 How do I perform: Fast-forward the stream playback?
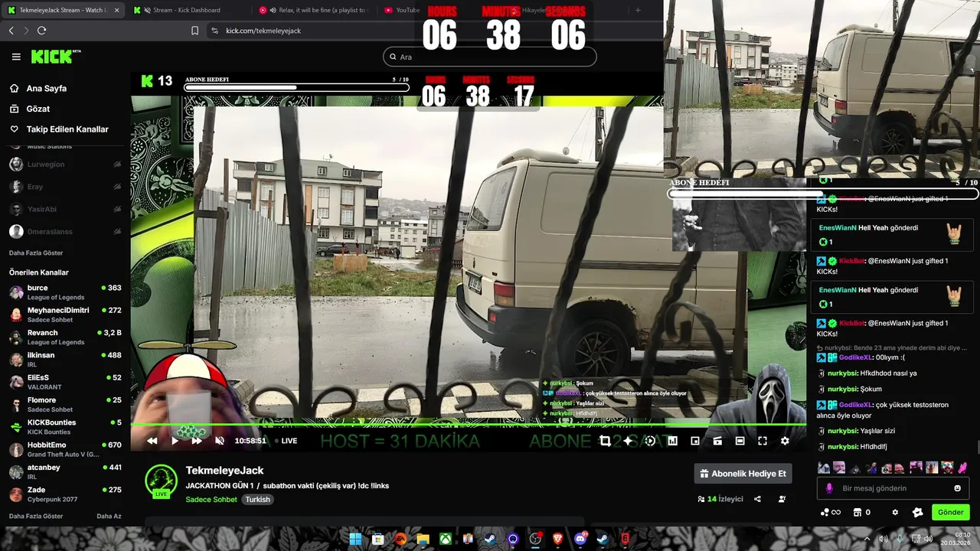point(197,441)
